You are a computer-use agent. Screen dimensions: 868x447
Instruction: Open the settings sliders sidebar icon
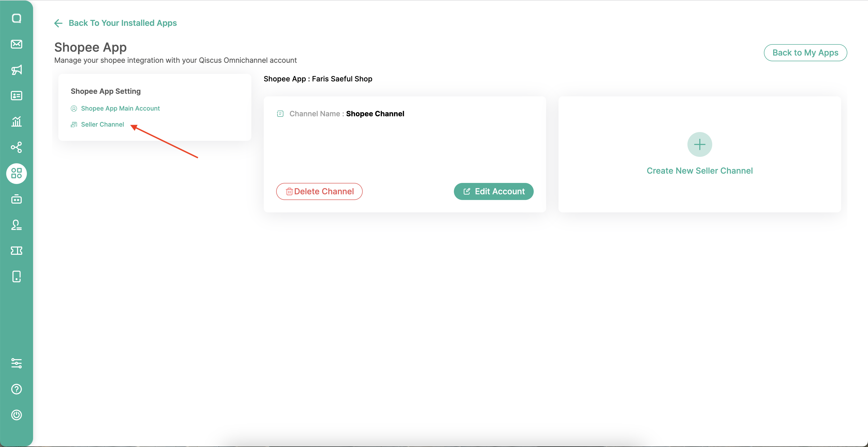tap(17, 363)
